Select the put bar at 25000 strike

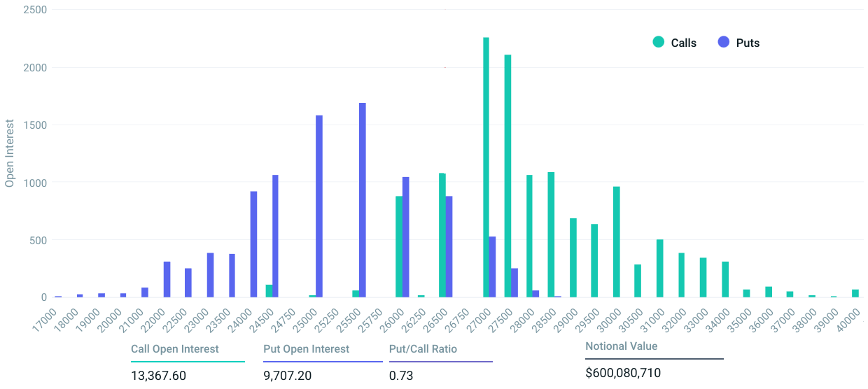tap(319, 206)
